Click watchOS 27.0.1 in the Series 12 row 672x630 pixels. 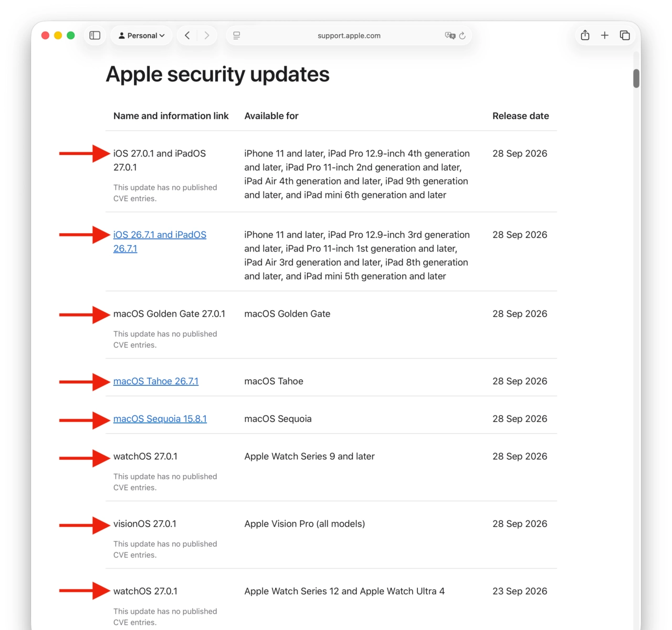145,591
